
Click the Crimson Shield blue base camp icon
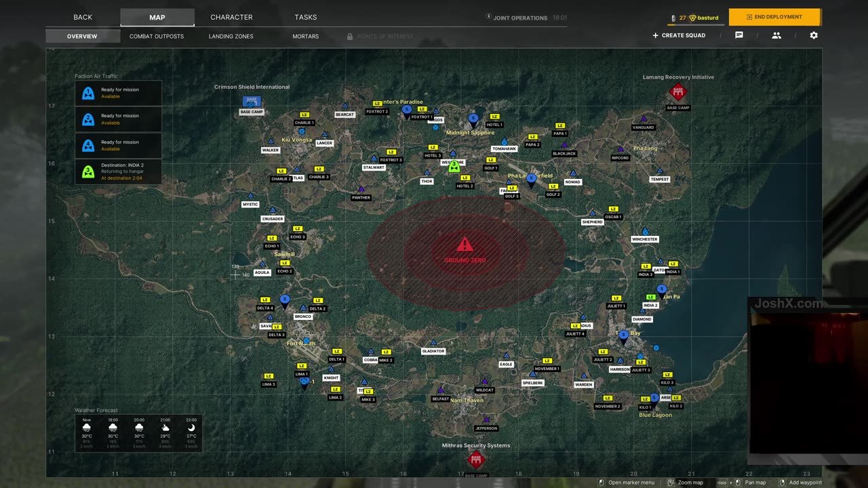[x=252, y=101]
